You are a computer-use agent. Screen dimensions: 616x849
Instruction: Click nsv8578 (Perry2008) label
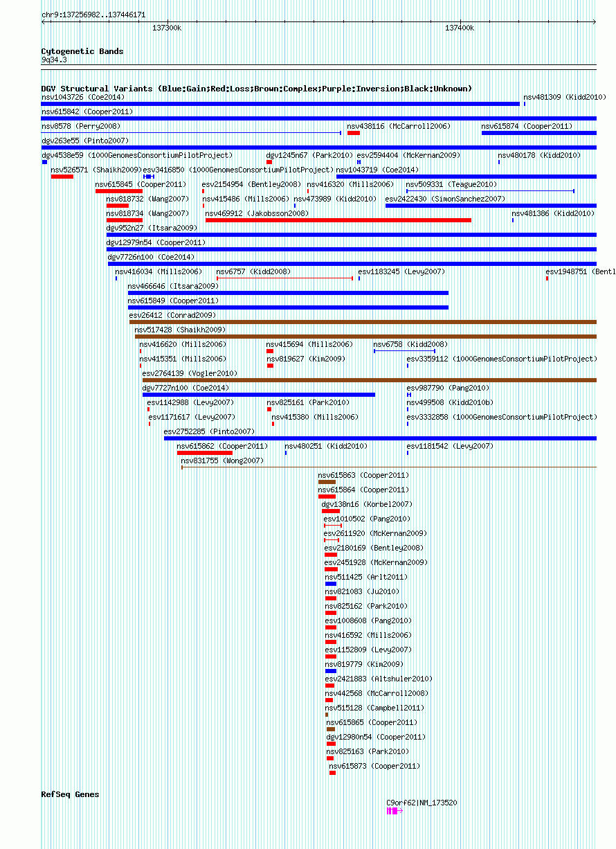[81, 127]
